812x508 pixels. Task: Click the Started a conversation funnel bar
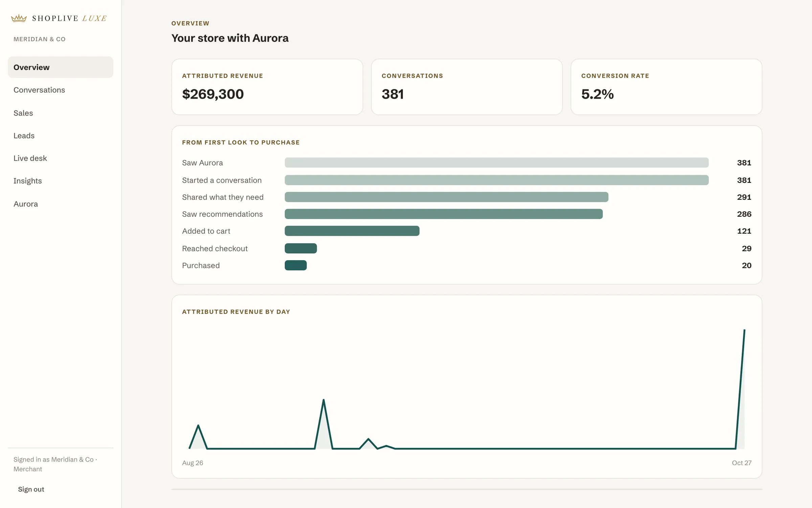point(497,180)
